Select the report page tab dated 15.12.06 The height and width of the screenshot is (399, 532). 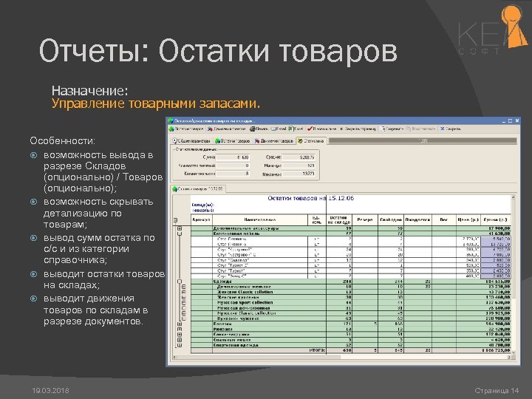198,189
